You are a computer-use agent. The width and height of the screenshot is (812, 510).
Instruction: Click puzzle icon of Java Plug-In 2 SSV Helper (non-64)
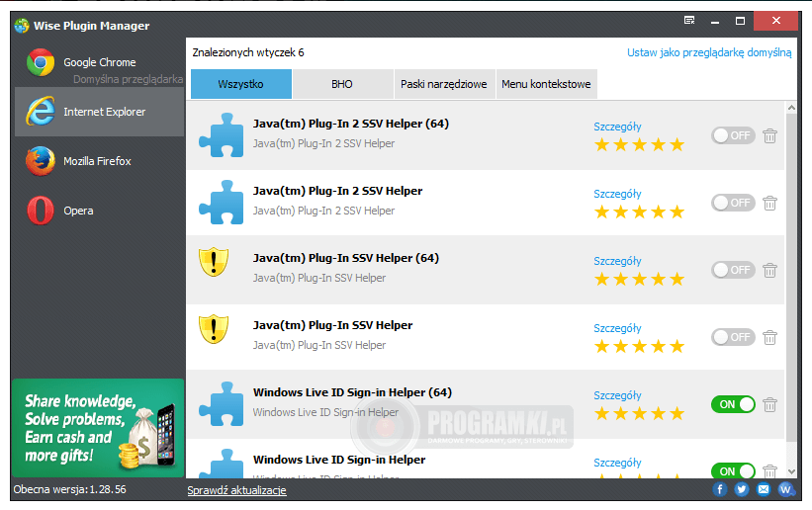click(222, 203)
